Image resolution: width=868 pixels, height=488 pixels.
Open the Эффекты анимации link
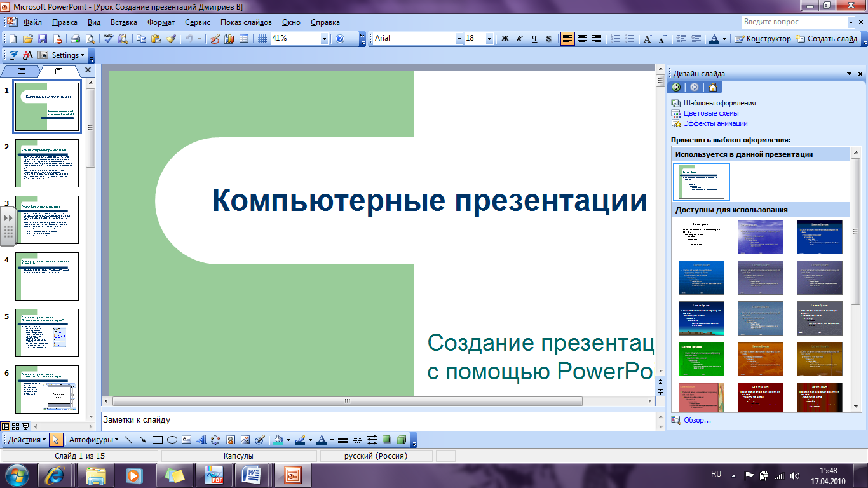pos(715,123)
